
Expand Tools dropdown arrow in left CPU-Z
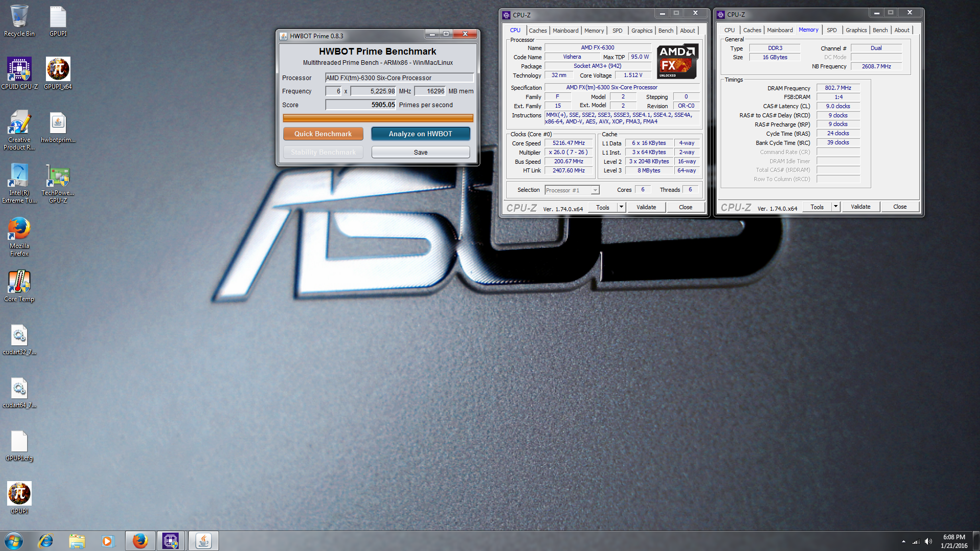(x=621, y=207)
